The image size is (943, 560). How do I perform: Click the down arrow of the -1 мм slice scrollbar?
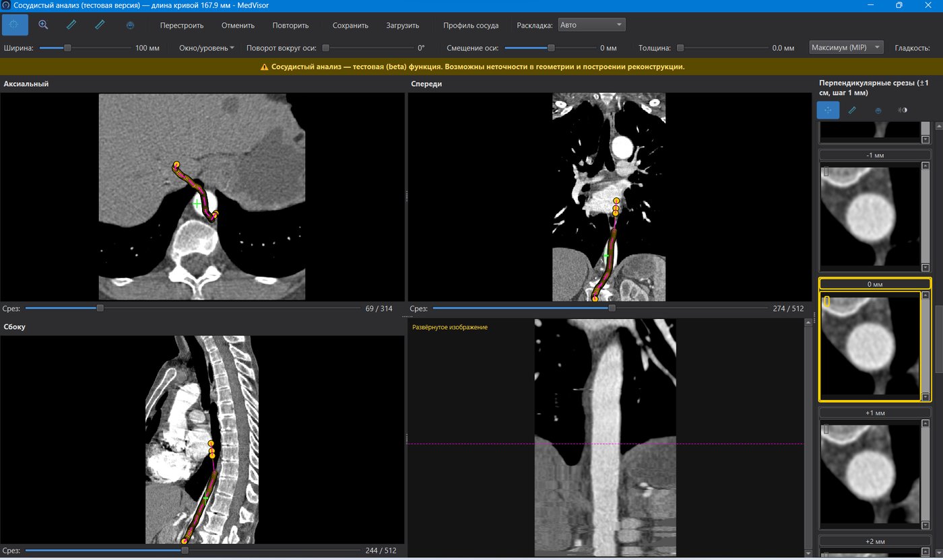coord(925,268)
